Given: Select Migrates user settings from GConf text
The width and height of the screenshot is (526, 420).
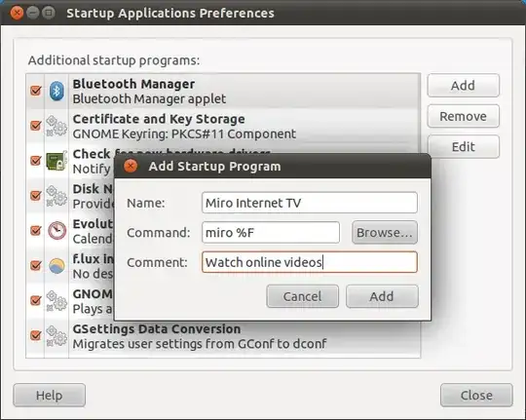Looking at the screenshot, I should [x=200, y=344].
